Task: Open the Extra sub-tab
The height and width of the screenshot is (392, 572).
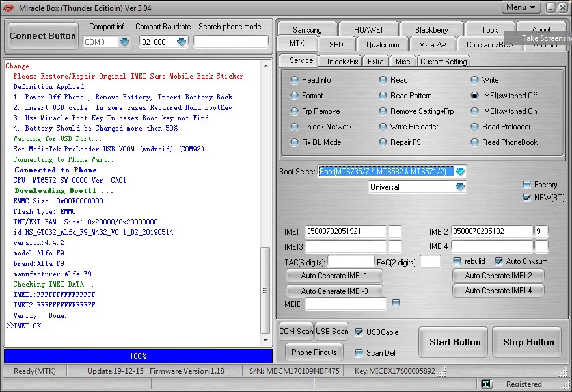Action: point(375,61)
